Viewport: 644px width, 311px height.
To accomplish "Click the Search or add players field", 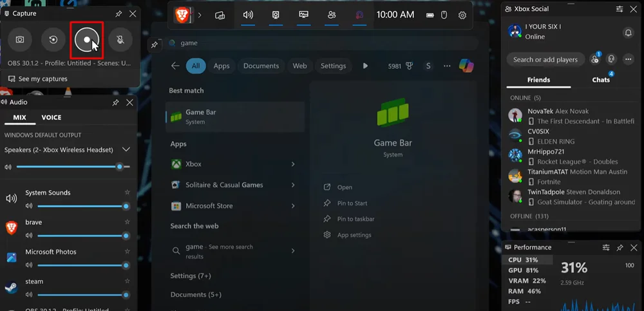I will pos(545,59).
